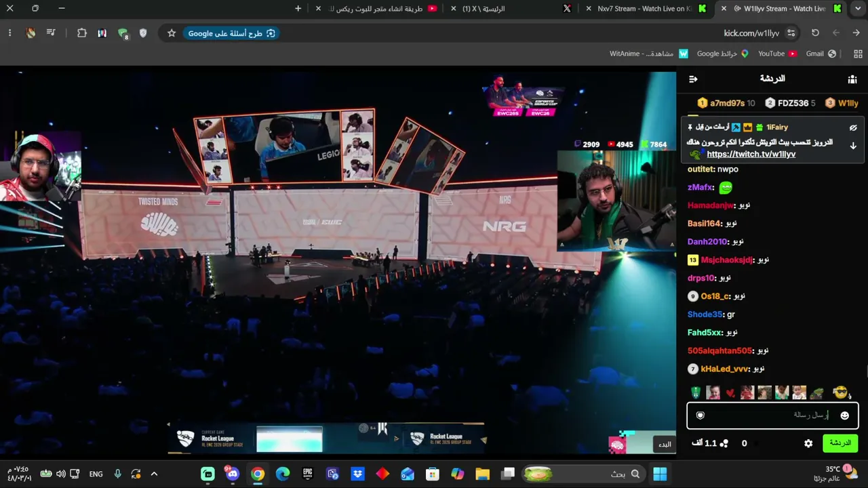Collapse the chat panel with the arrow icon
868x488 pixels.
(x=693, y=79)
